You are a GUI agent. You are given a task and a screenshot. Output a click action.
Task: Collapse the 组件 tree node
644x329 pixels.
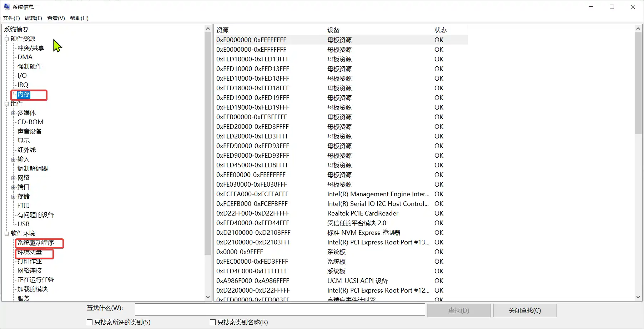6,104
